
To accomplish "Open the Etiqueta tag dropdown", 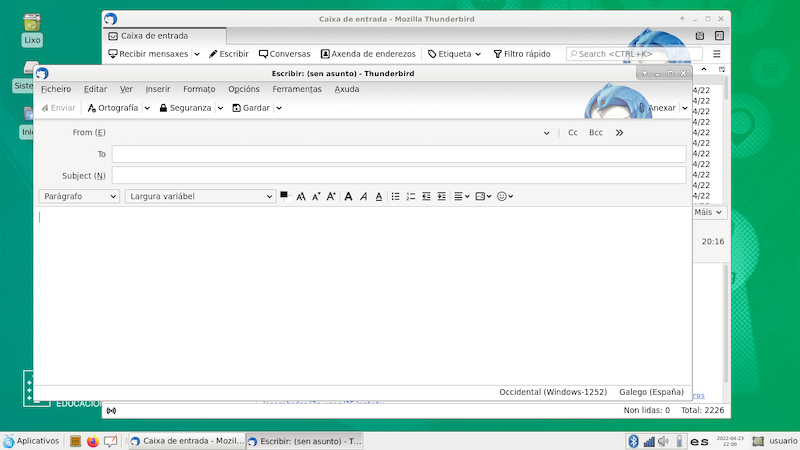I will point(454,54).
